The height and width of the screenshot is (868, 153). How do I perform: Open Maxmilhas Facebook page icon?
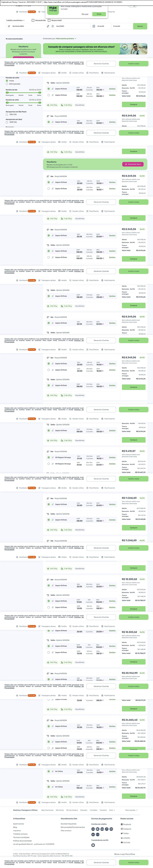click(122, 824)
